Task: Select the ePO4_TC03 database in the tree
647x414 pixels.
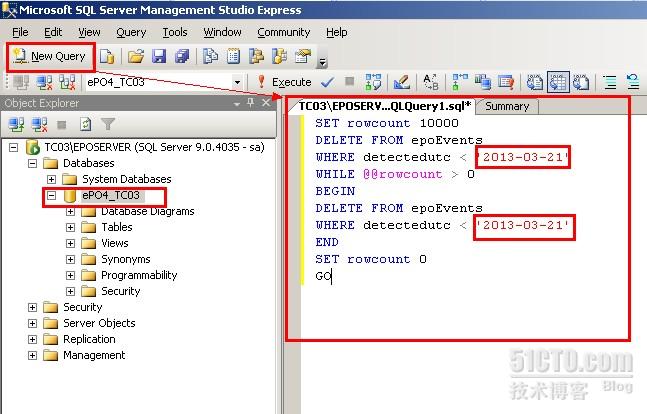Action: tap(111, 195)
